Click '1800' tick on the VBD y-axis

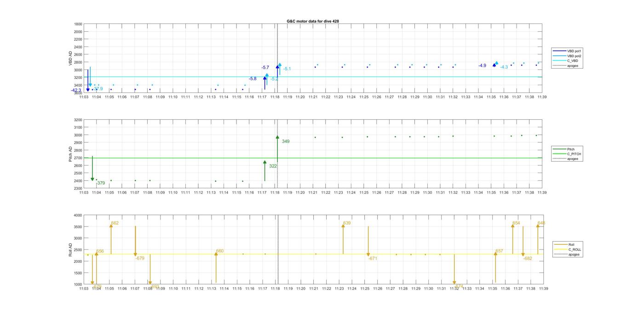78,24
